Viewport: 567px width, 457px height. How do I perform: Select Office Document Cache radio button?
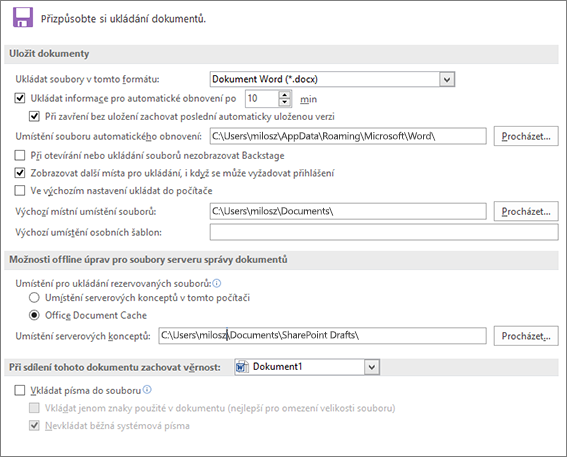coord(34,315)
